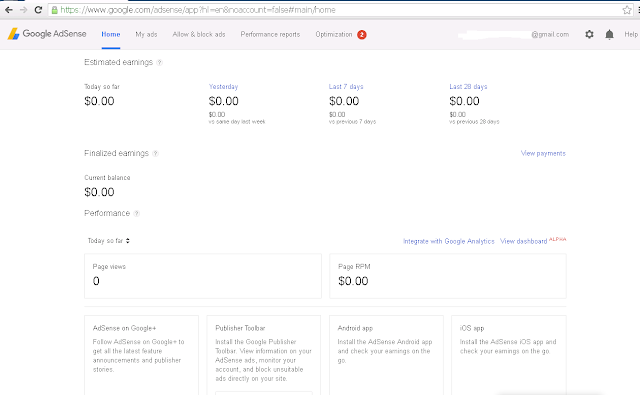
Task: Click 'vs previous 7 days' text
Action: tap(352, 122)
